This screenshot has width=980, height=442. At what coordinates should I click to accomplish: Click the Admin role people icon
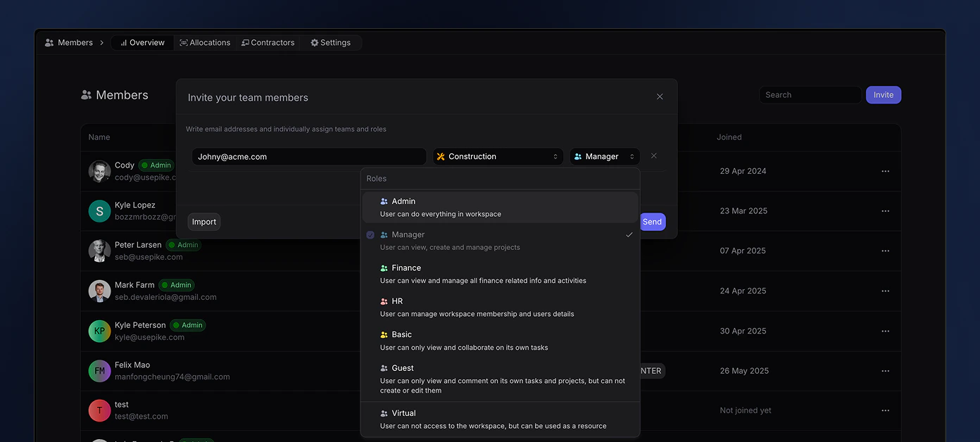tap(384, 201)
